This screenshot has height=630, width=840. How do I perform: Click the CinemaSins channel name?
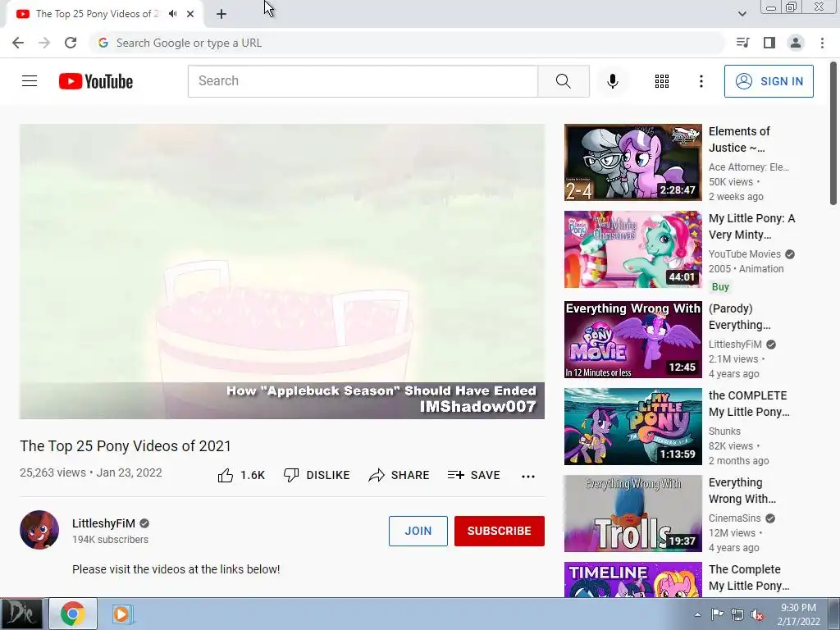[x=734, y=518]
